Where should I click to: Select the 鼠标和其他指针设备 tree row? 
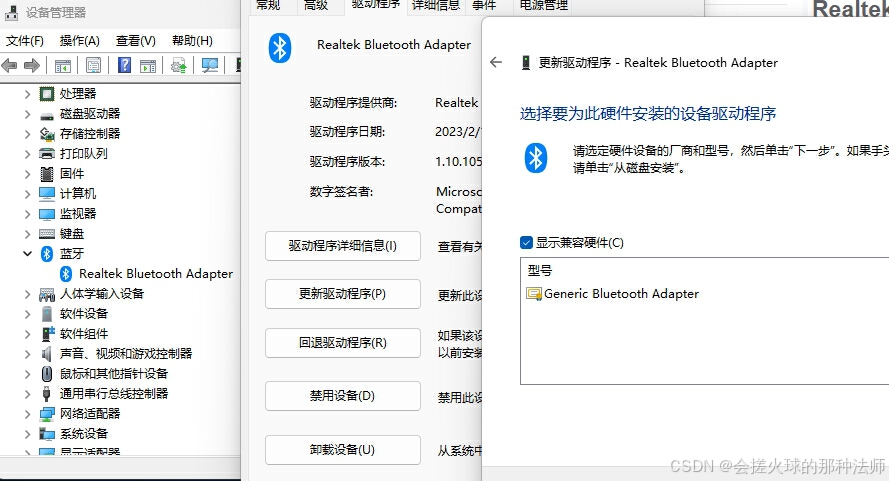coord(114,374)
